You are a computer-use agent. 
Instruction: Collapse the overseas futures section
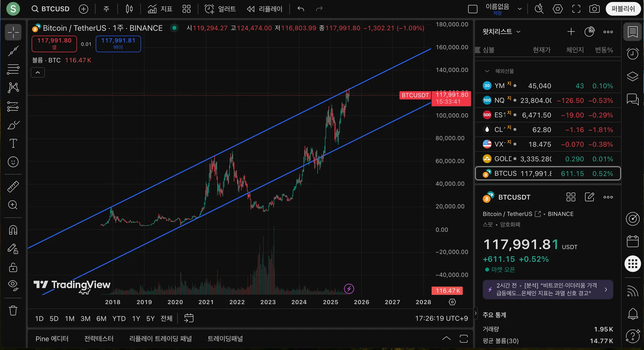487,71
